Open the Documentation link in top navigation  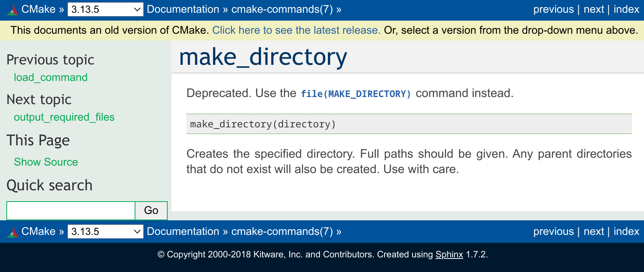pos(183,9)
